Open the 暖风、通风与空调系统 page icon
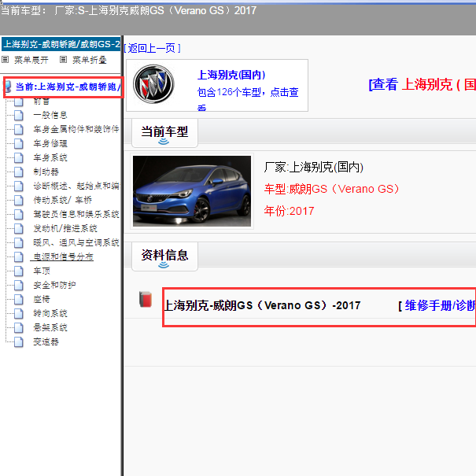Image resolution: width=476 pixels, height=476 pixels. tap(19, 242)
